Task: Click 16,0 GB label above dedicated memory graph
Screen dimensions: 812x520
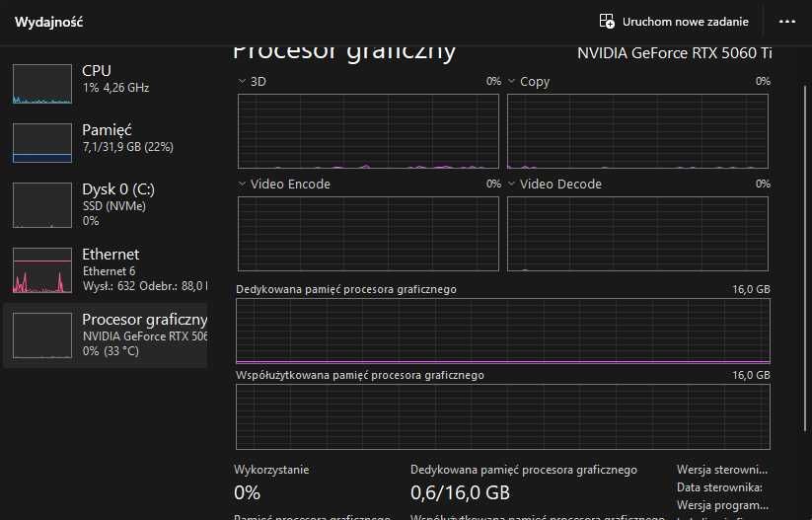Action: [x=751, y=289]
